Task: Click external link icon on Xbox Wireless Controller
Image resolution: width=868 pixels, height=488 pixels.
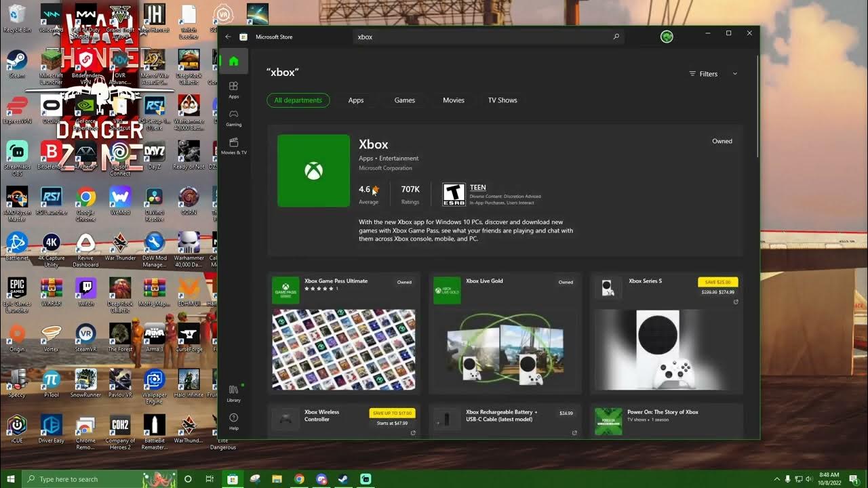Action: point(413,432)
